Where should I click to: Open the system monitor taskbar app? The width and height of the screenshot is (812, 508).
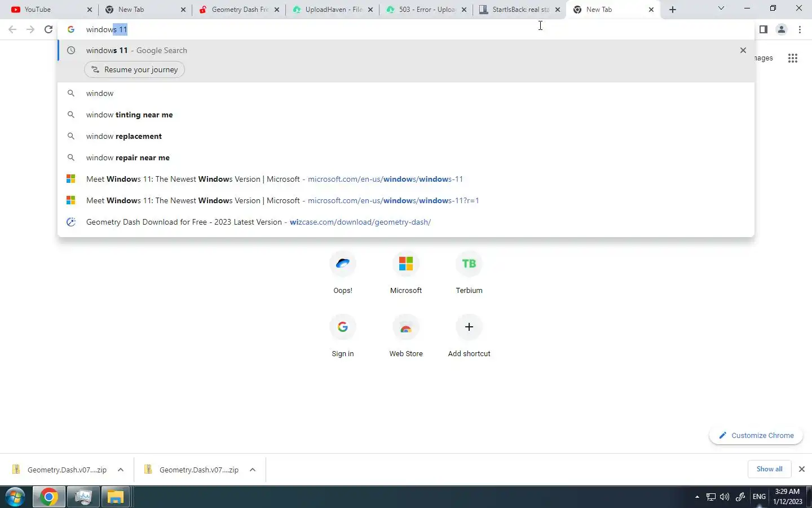click(83, 497)
